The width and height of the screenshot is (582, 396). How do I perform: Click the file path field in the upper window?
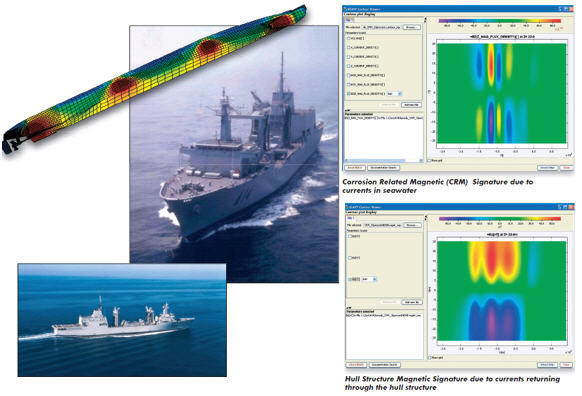click(381, 27)
